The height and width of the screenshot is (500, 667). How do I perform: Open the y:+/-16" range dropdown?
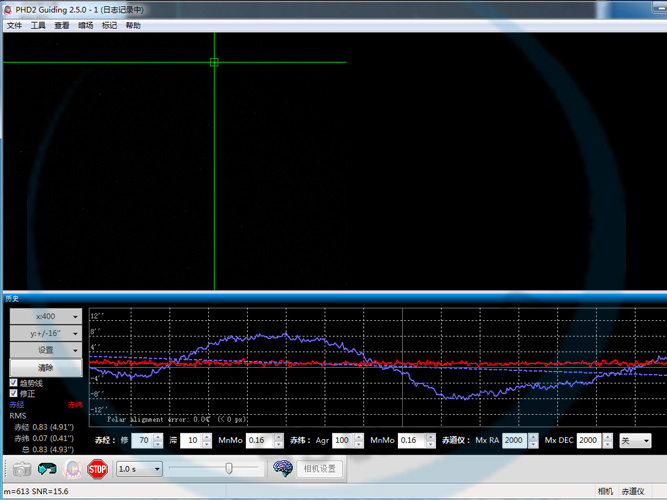(45, 333)
